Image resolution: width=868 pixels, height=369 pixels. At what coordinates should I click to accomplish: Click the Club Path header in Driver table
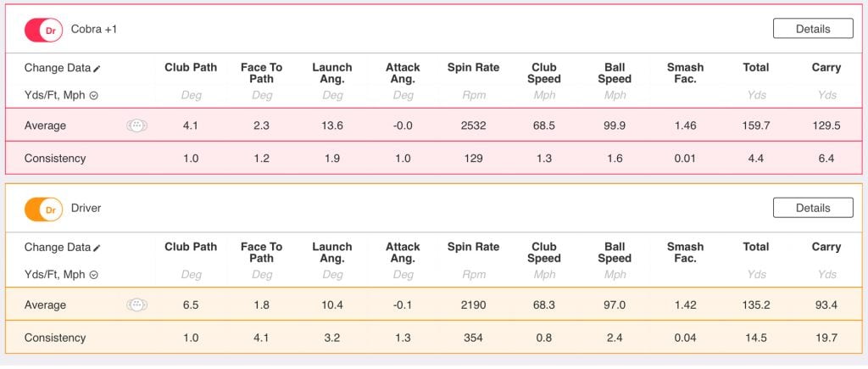[191, 247]
